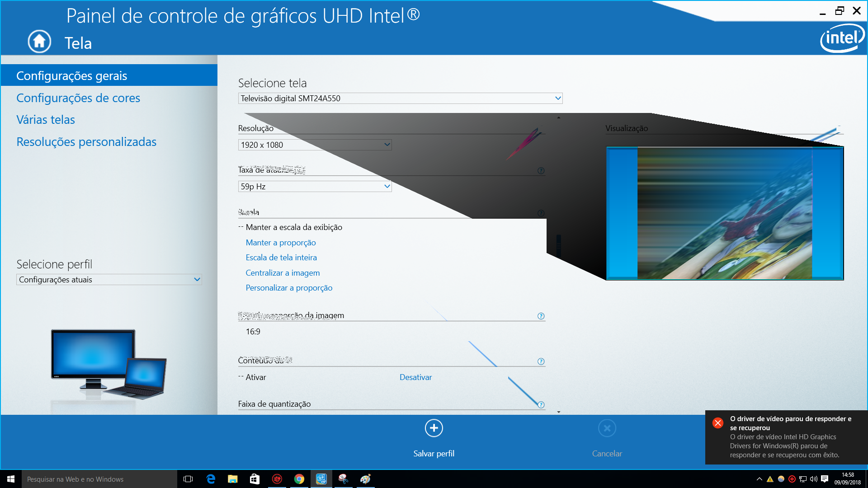Show hidden system tray icons

pyautogui.click(x=759, y=479)
